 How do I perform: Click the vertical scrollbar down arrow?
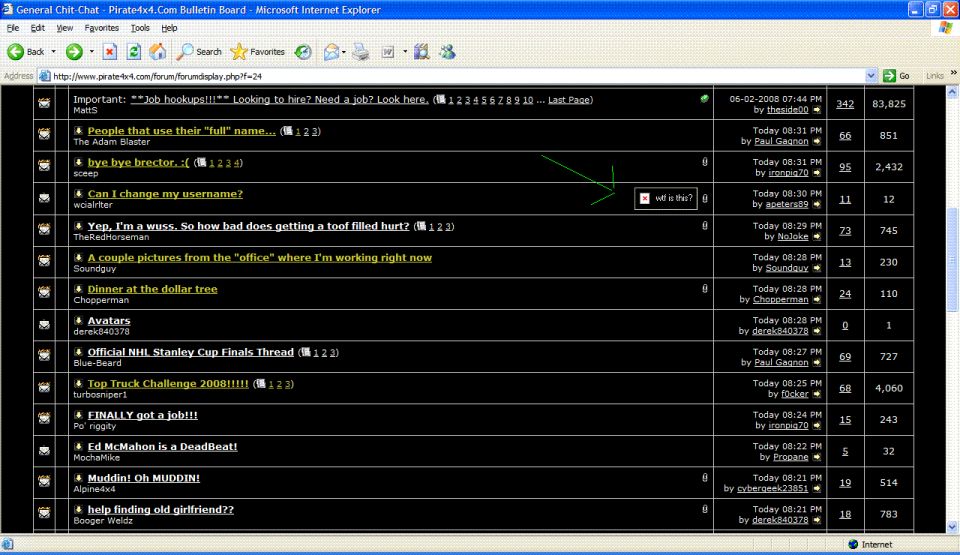pos(952,526)
